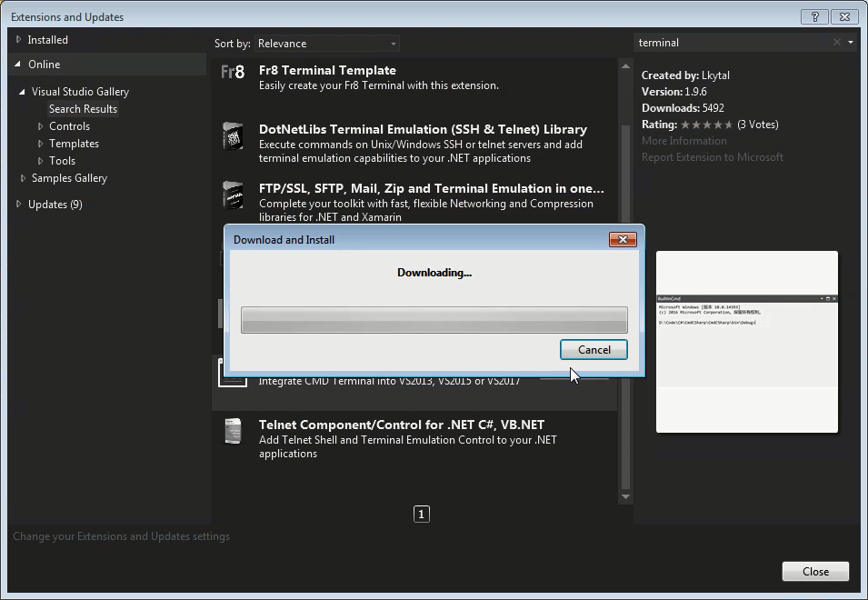The height and width of the screenshot is (600, 868).
Task: Click the terminal search input field
Action: 733,43
